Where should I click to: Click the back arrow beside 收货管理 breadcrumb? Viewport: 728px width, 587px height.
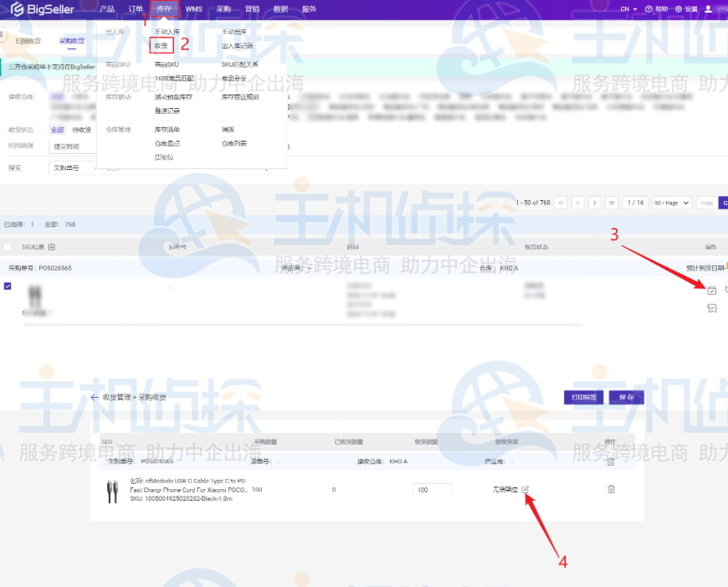coord(95,398)
